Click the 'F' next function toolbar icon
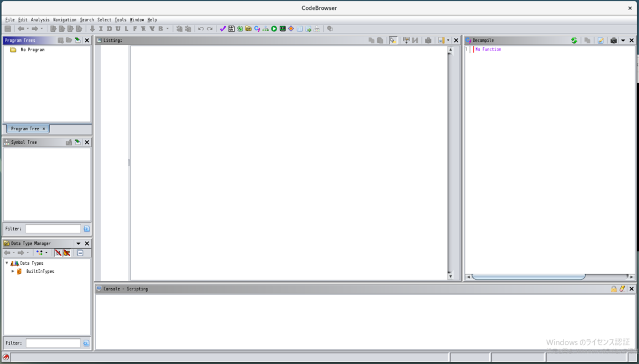The height and width of the screenshot is (364, 639). pos(135,29)
